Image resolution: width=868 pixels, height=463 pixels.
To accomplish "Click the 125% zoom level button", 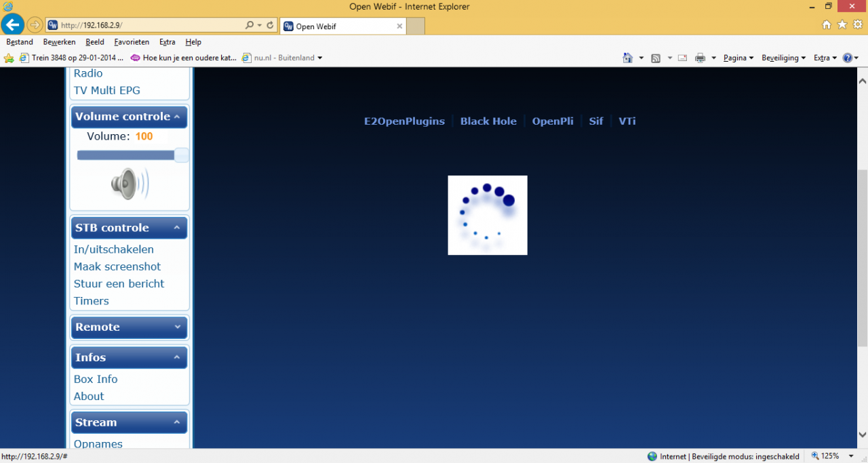I will [825, 456].
